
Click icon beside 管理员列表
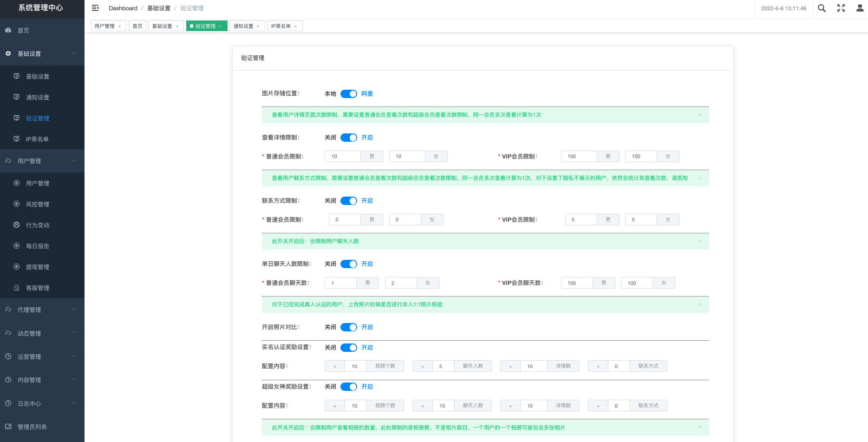(8, 427)
